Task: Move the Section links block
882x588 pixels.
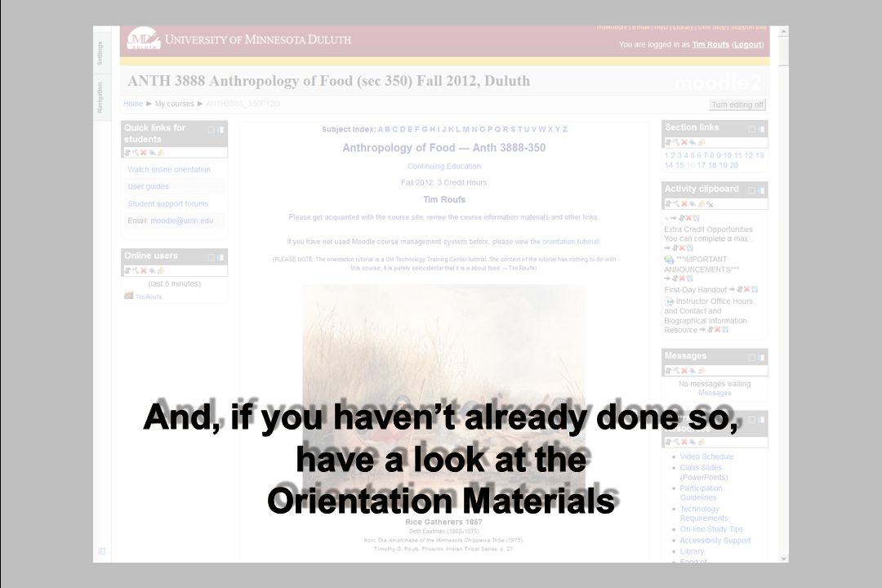Action: point(668,142)
